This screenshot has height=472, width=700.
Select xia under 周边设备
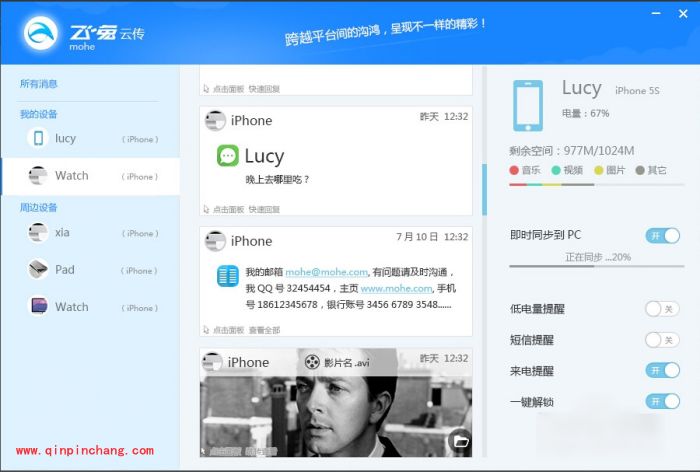[x=91, y=233]
